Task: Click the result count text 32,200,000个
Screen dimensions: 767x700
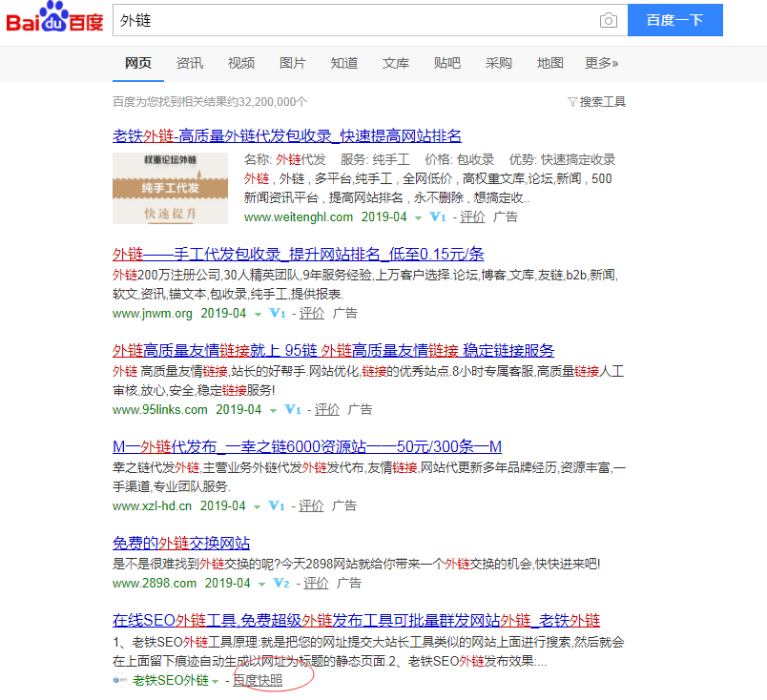Action: 273,102
